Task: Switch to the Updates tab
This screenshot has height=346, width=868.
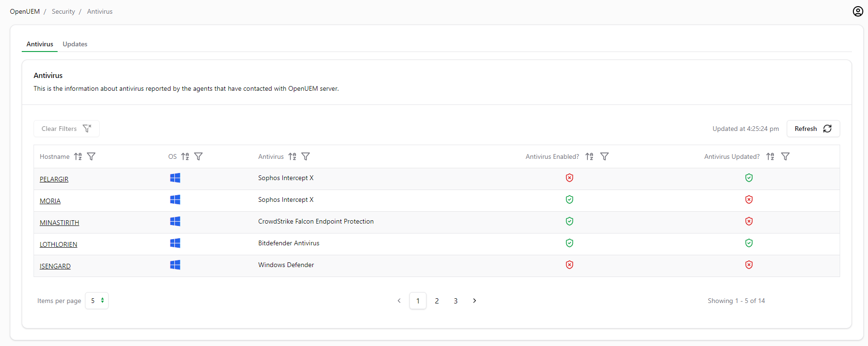Action: pos(75,44)
